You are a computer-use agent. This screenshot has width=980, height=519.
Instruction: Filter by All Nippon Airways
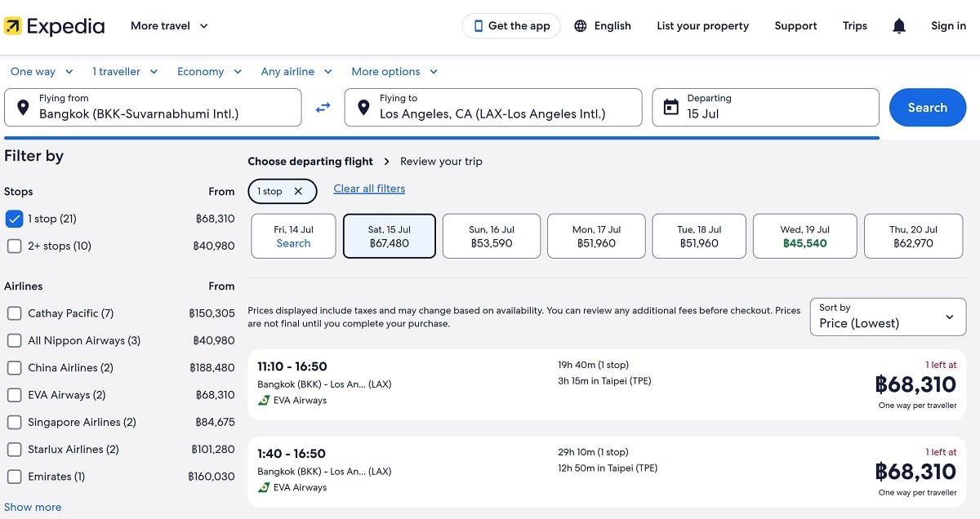14,340
